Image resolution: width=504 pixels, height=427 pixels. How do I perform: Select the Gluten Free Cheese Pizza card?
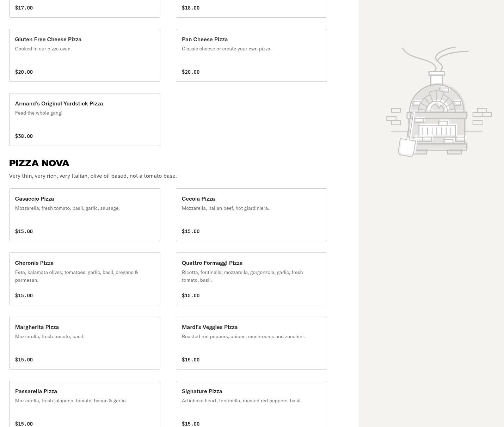pos(85,55)
